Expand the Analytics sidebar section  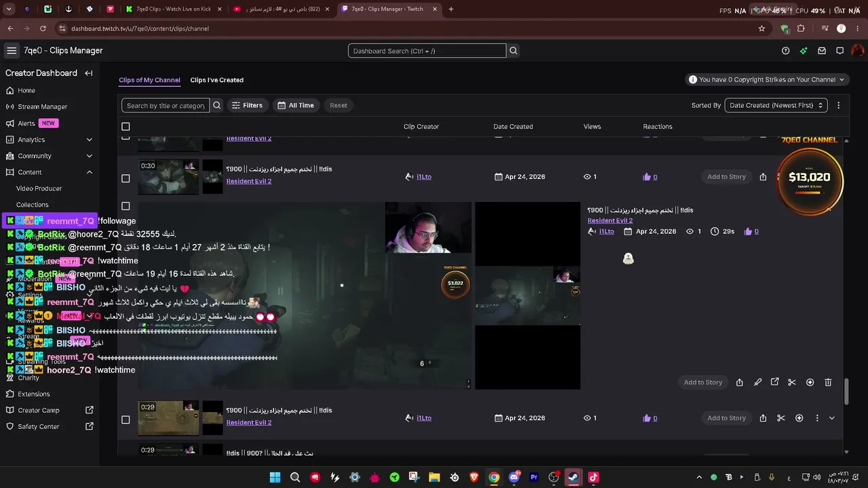pyautogui.click(x=89, y=140)
